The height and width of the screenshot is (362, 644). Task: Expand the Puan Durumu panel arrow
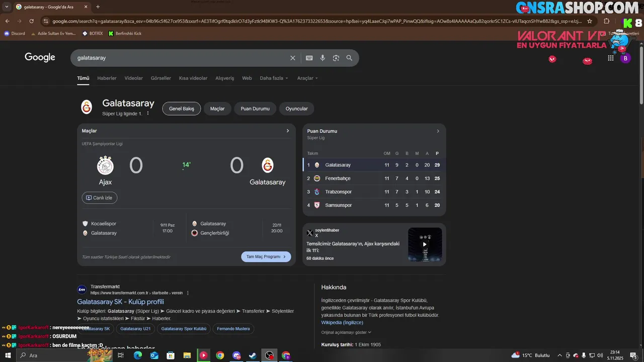coord(438,131)
